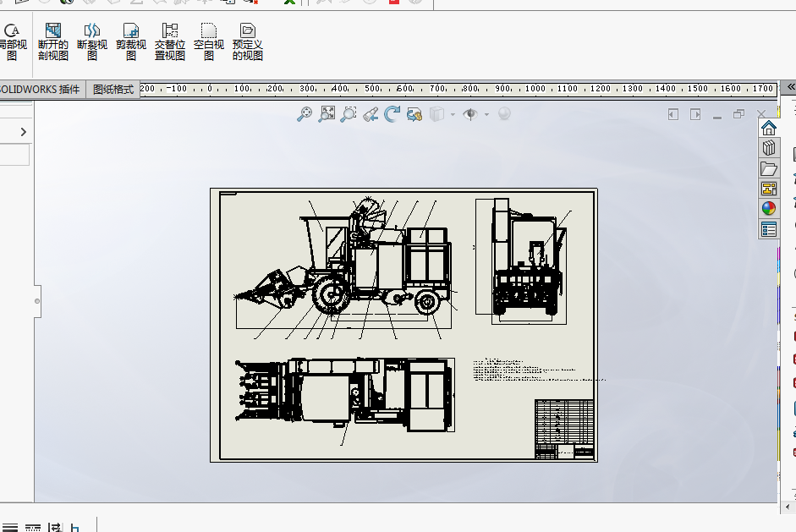This screenshot has width=796, height=532.
Task: Open the File Explorer folder tab
Action: click(x=769, y=168)
